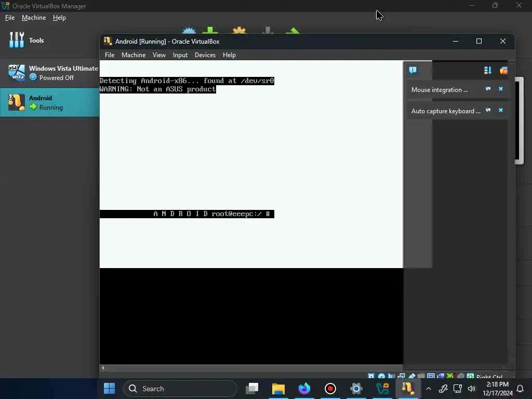
Task: Click the green Show arrow in the Manager toolbar
Action: coord(292,31)
